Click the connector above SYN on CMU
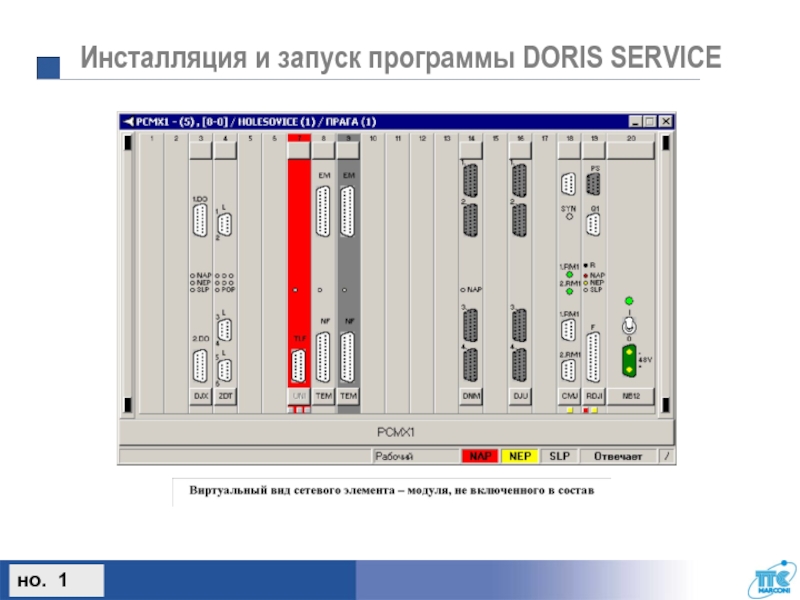Screen dimensions: 800x600 (x=568, y=184)
